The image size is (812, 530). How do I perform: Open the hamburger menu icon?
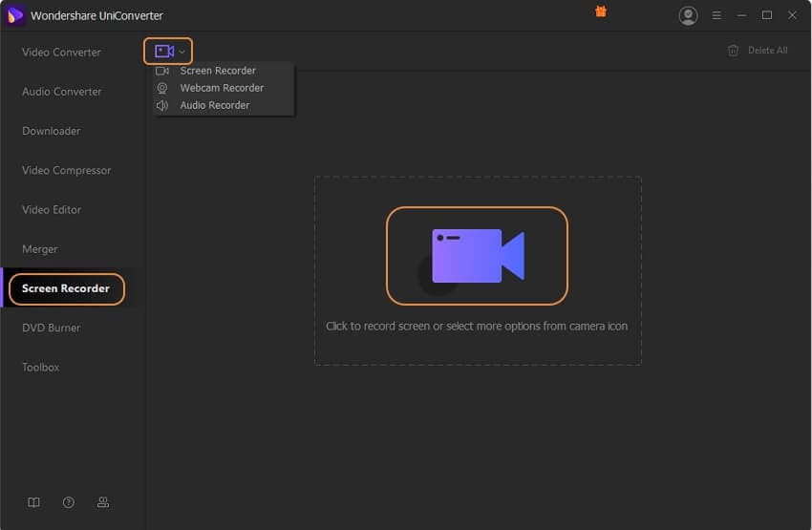tap(716, 15)
